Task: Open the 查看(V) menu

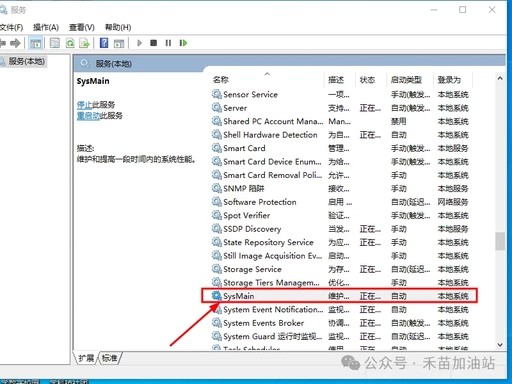Action: (x=82, y=27)
